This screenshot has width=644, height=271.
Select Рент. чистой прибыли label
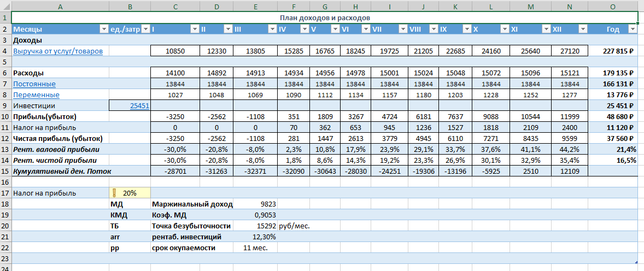click(60, 160)
